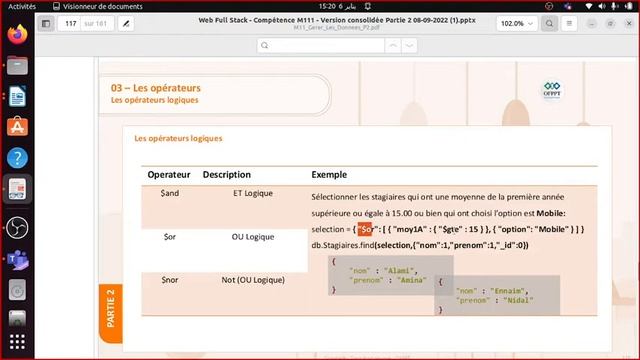
Task: Open the gray disk drive dock icon
Action: (x=17, y=290)
